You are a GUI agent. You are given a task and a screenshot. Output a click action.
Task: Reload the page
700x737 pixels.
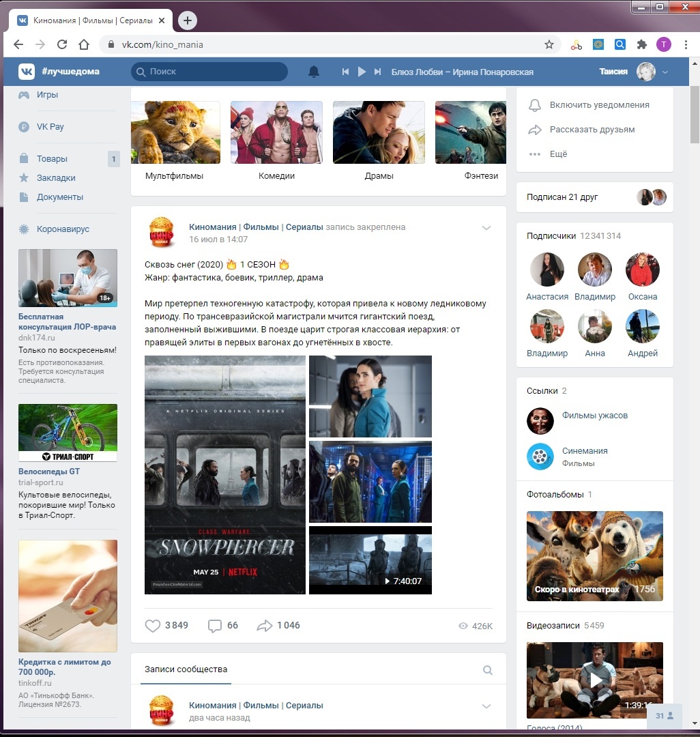pyautogui.click(x=62, y=44)
